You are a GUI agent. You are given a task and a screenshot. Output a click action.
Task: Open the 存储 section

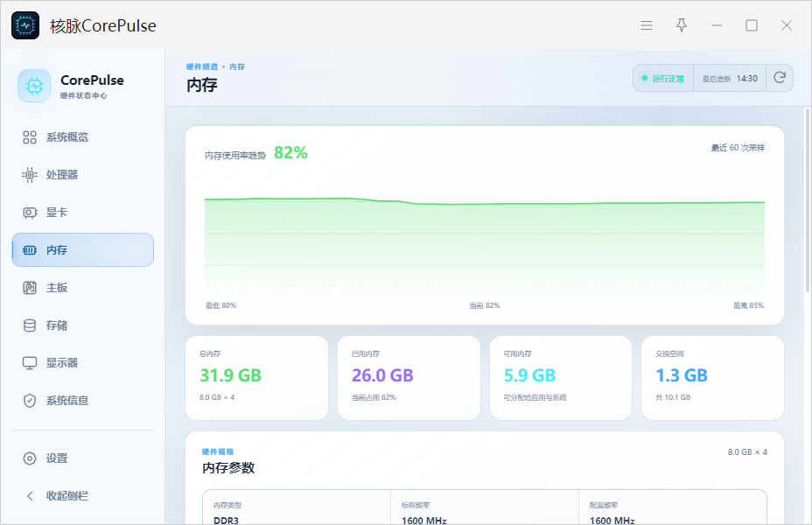point(83,325)
